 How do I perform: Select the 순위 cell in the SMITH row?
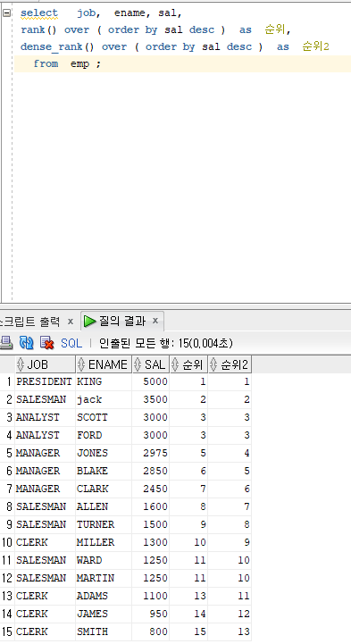coord(188,631)
